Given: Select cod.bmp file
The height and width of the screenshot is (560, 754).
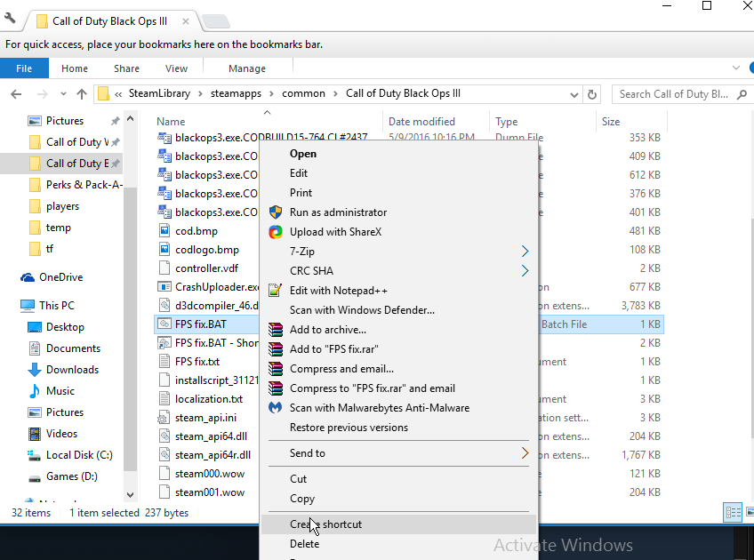Looking at the screenshot, I should point(197,231).
